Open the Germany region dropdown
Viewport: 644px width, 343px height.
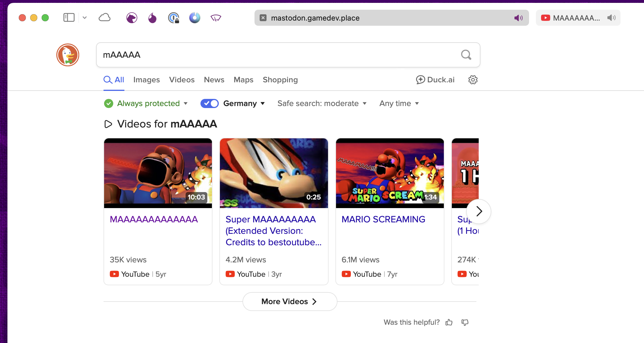244,103
